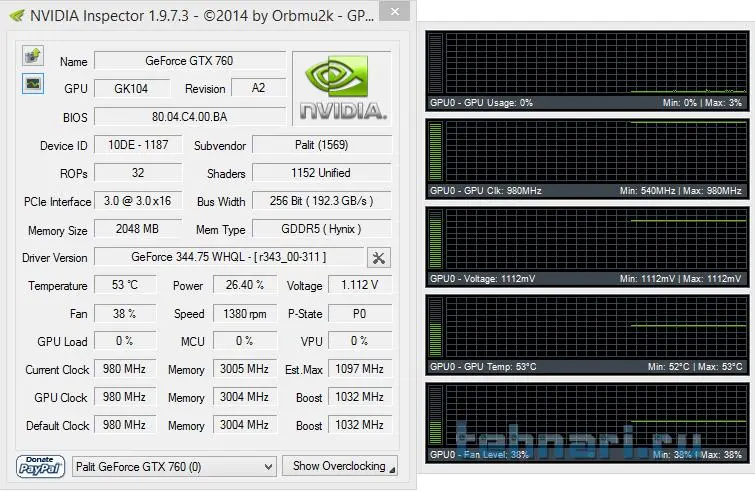The height and width of the screenshot is (492, 755).
Task: Click the GPU Clk 980MHz monitor graph
Action: [x=587, y=159]
